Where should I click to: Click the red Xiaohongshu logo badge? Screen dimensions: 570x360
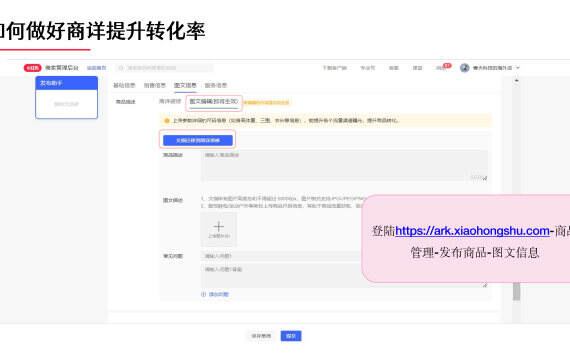[x=32, y=68]
